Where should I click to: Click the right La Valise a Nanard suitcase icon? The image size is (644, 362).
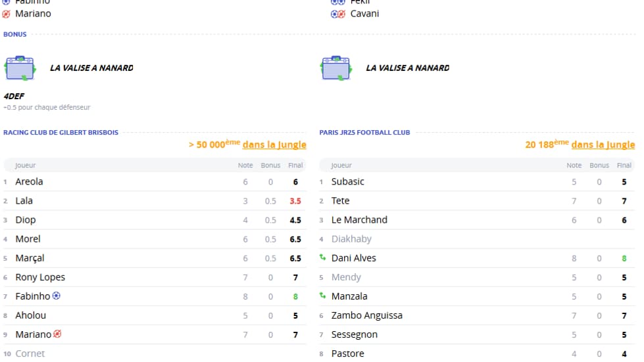pos(335,68)
